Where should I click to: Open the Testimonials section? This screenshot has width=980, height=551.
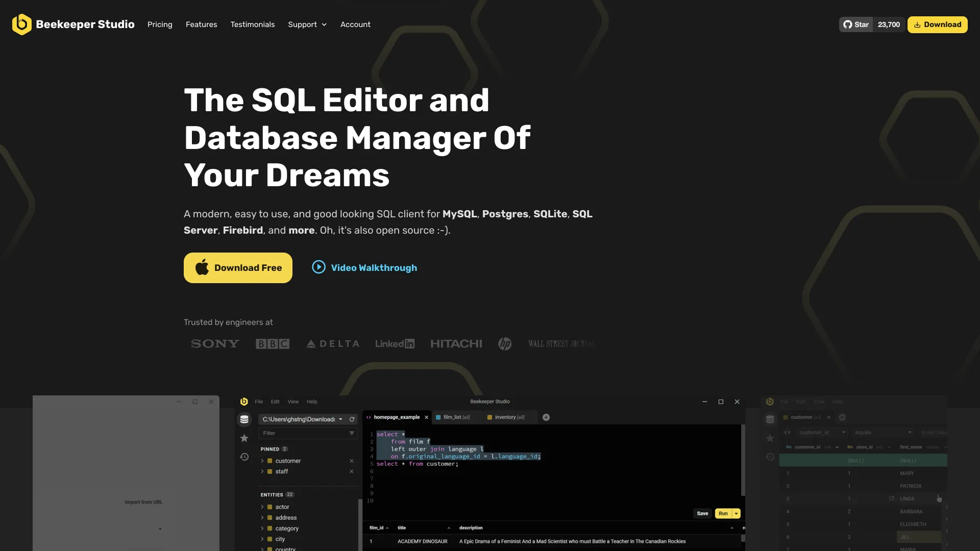[252, 24]
